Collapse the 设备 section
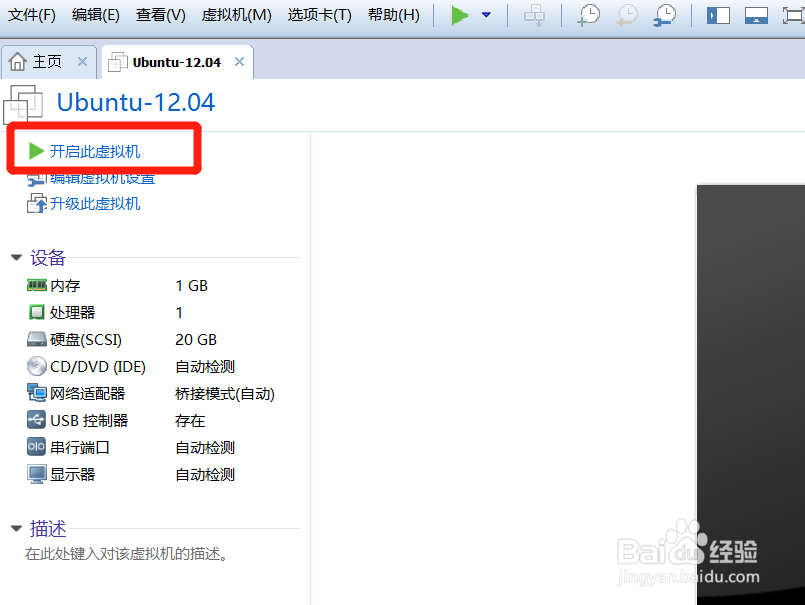The image size is (805, 605). tap(16, 257)
